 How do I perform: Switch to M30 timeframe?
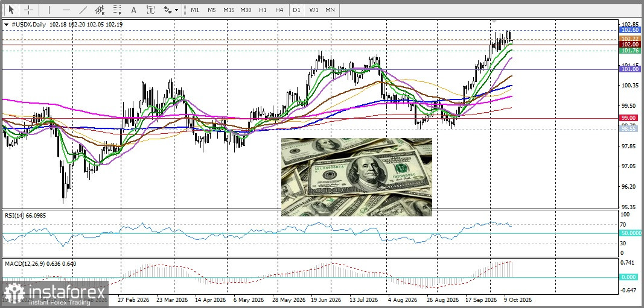tap(246, 10)
